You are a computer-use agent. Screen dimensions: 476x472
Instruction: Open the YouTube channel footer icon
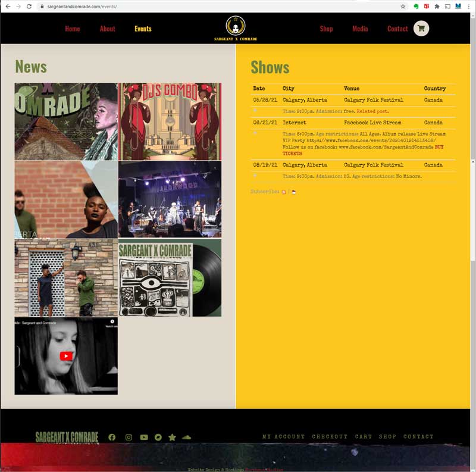pos(144,437)
